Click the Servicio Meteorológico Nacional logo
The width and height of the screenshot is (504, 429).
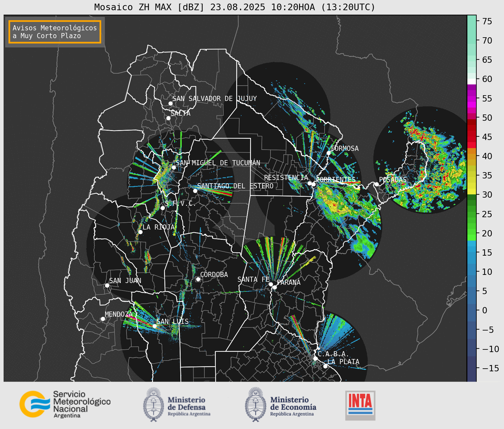[x=65, y=404]
